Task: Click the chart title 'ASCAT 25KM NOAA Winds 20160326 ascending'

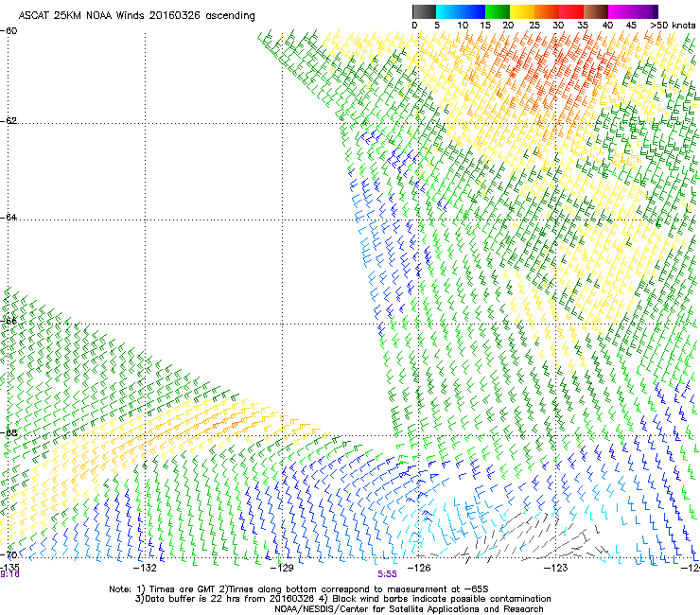Action: coord(136,16)
